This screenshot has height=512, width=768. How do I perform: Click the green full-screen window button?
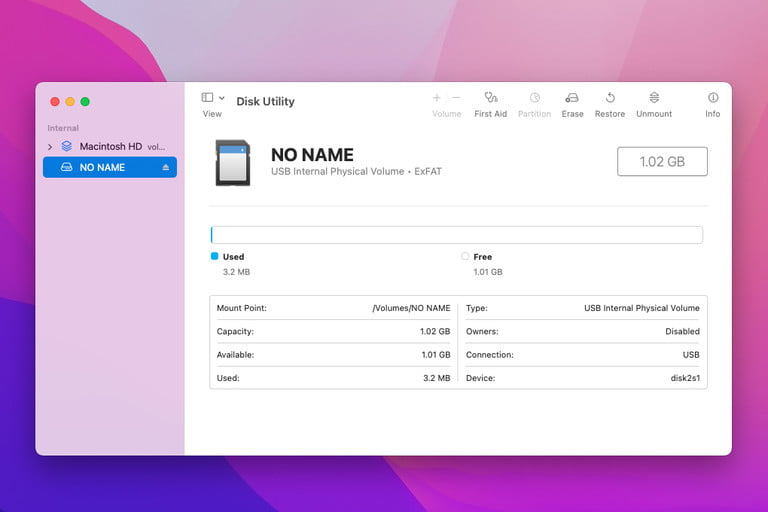85,102
